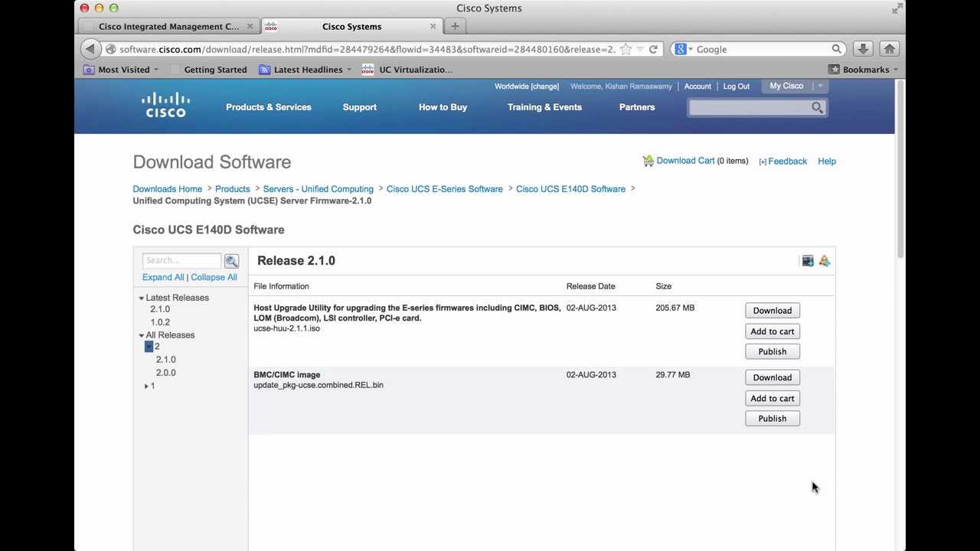Open the Downloads Home breadcrumb link
Viewport: 980px width, 551px height.
point(168,189)
